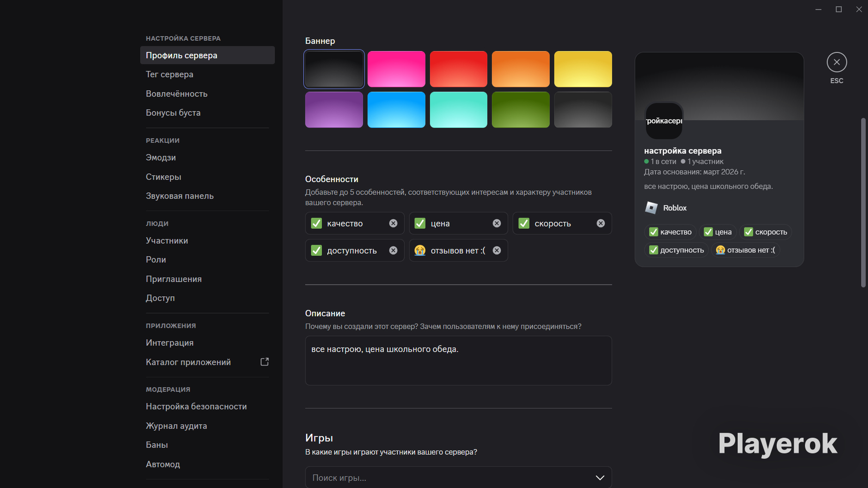Select the black gradient banner swatch
Image resolution: width=868 pixels, height=488 pixels.
(334, 69)
